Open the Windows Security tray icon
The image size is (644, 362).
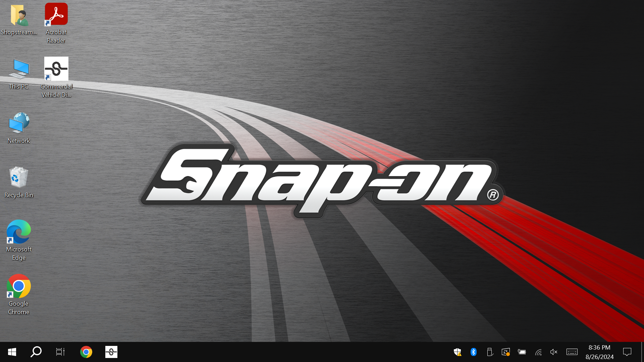458,352
